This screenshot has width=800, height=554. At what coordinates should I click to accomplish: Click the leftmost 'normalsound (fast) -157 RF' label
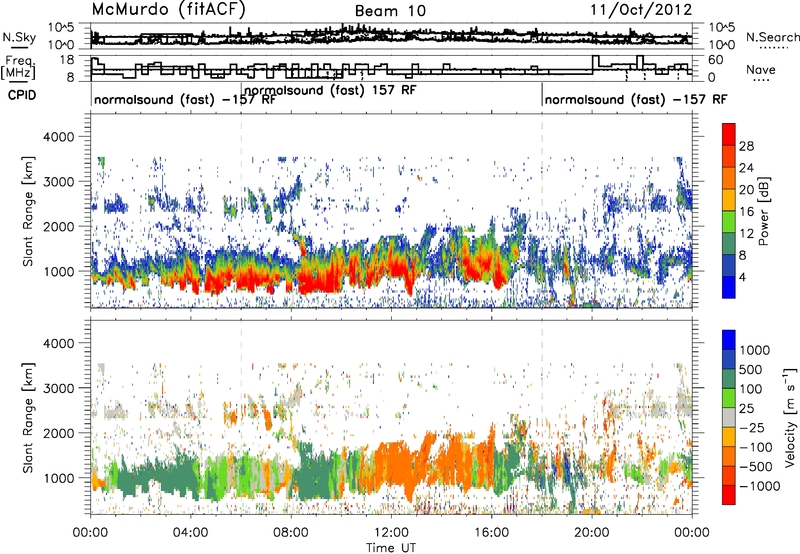point(185,99)
